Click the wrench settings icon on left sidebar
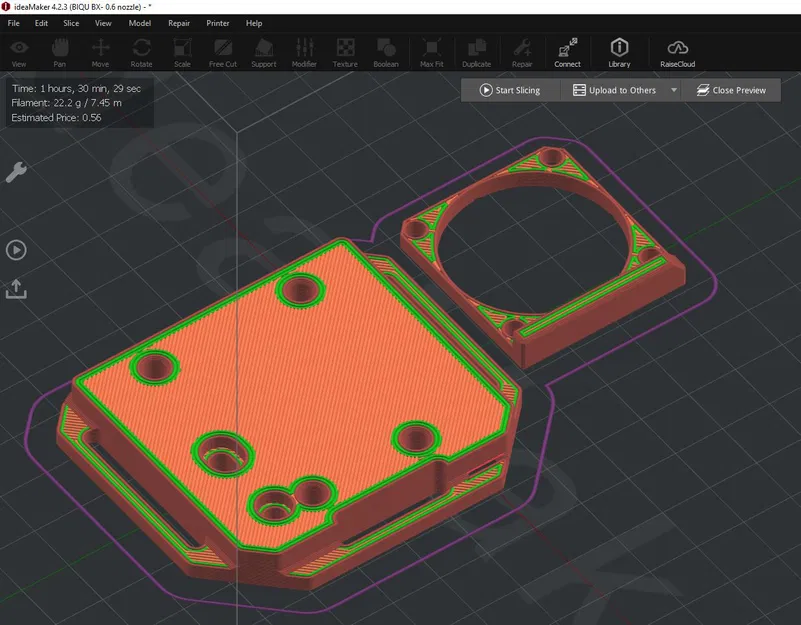 coord(16,172)
